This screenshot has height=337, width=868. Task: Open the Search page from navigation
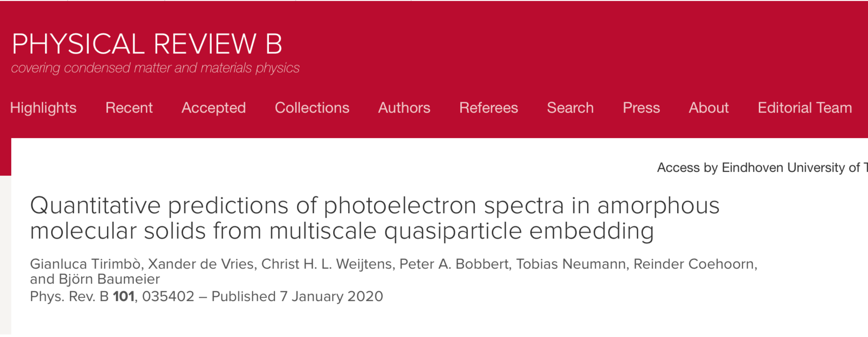570,108
